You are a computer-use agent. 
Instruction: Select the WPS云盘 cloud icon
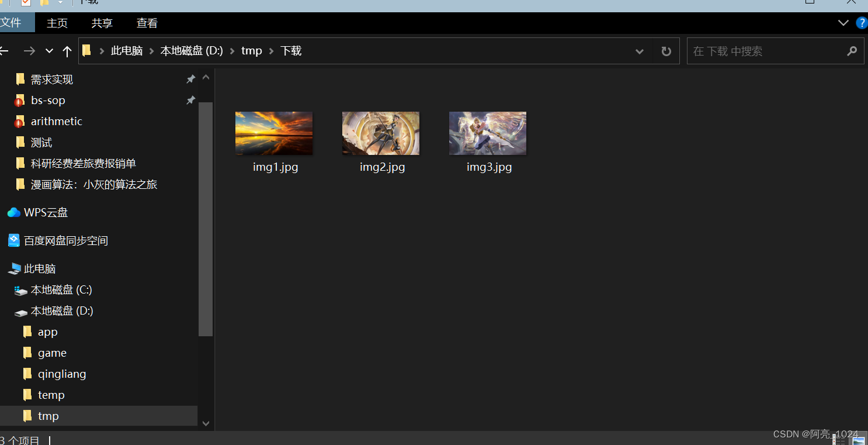click(x=14, y=212)
